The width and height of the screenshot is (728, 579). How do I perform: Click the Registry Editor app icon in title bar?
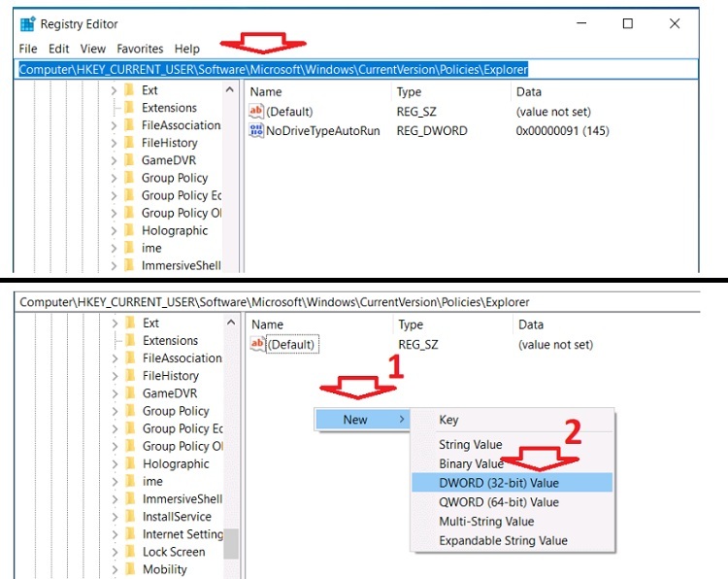28,23
